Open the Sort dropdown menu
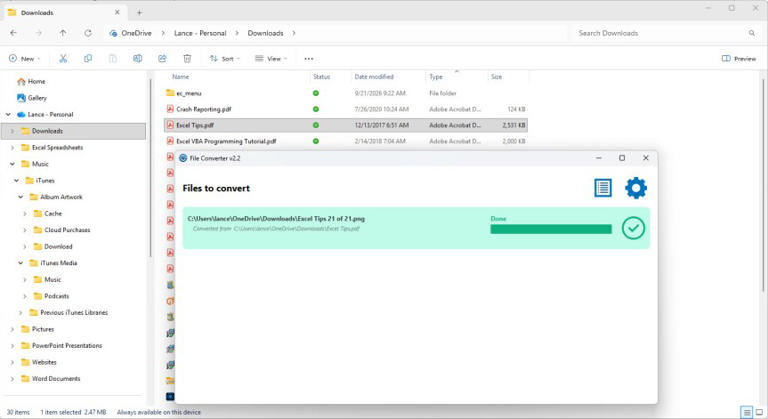The height and width of the screenshot is (419, 768). (225, 58)
